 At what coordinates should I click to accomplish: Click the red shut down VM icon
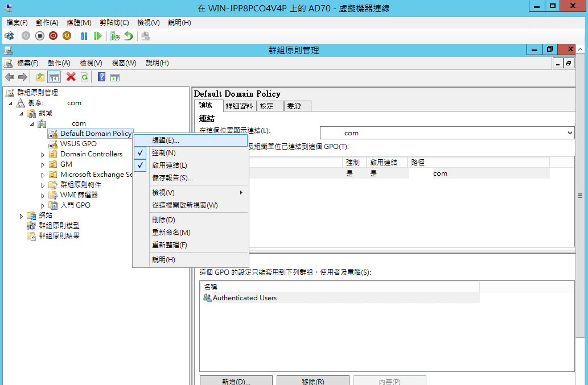coord(53,36)
